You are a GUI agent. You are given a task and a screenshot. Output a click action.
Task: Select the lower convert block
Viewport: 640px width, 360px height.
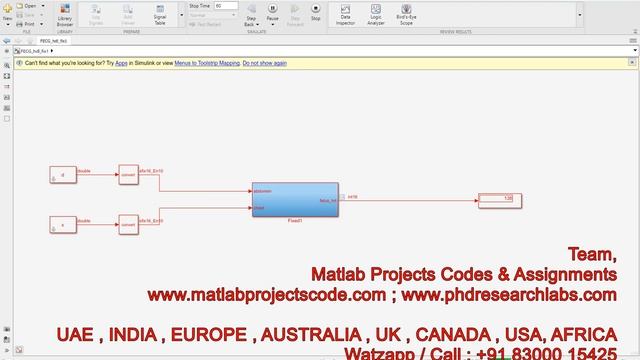(128, 225)
